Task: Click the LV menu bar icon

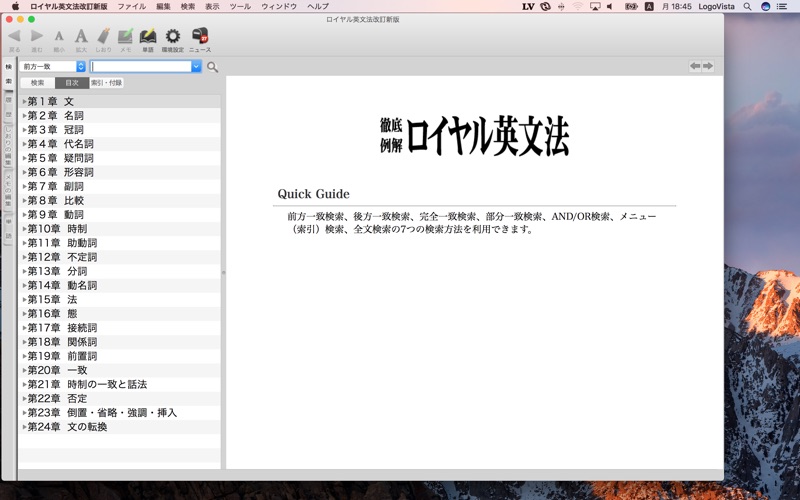Action: 528,6
